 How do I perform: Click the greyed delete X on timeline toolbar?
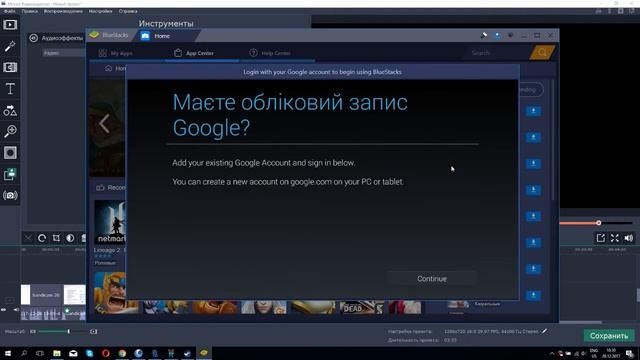(x=28, y=238)
